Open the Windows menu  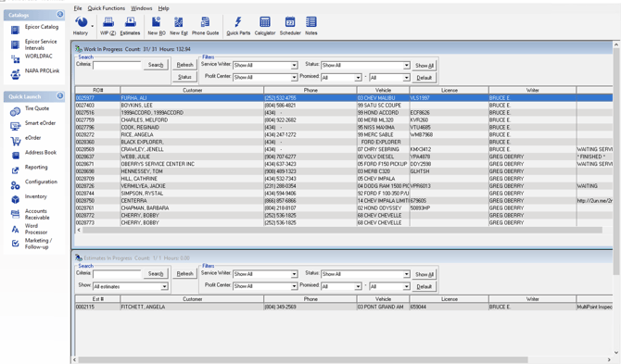coord(142,8)
